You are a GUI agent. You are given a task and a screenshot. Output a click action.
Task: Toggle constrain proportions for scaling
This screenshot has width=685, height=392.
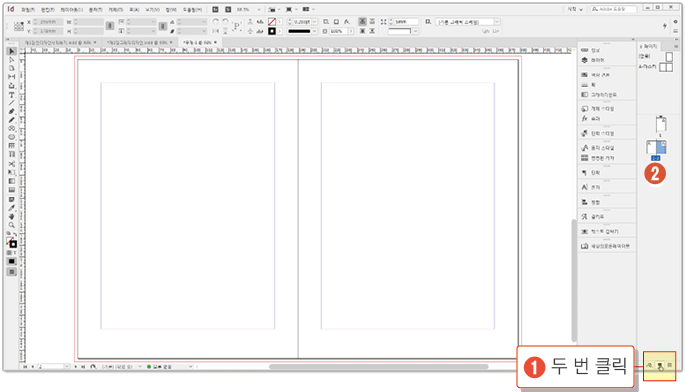[x=163, y=26]
